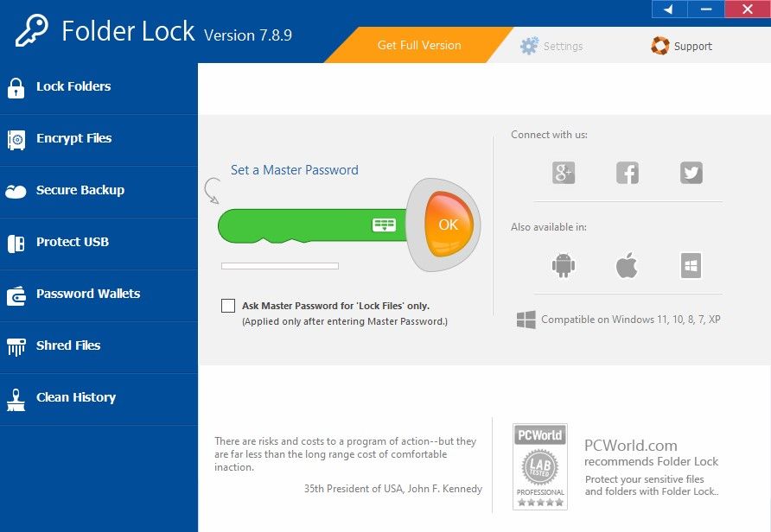Click the master password input field
The height and width of the screenshot is (532, 771).
tap(303, 225)
